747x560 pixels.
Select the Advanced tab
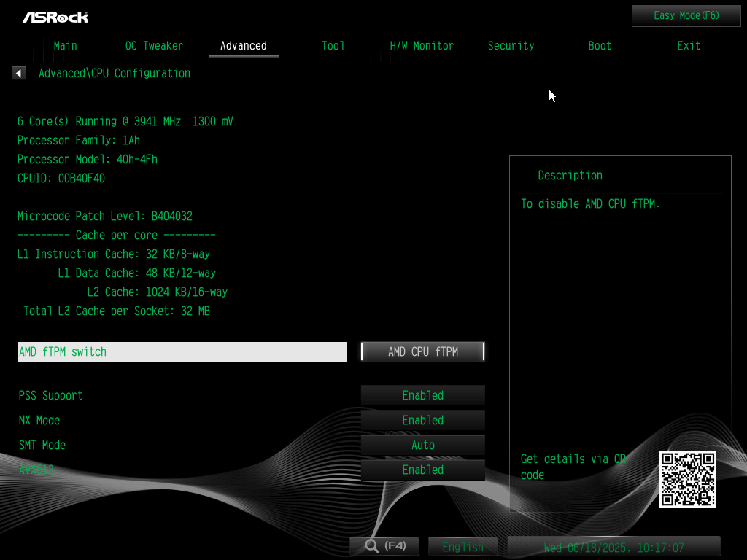244,46
